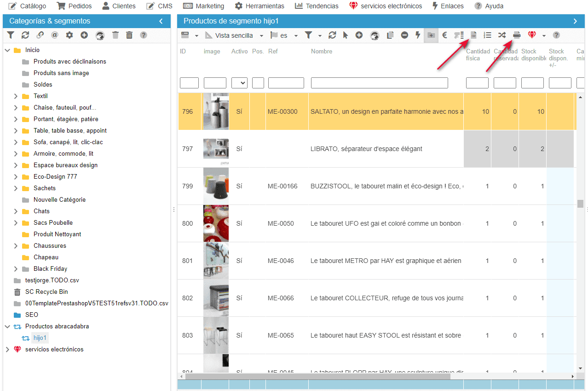Click the euro price icon
Screen dimensions: 588x391
(444, 35)
